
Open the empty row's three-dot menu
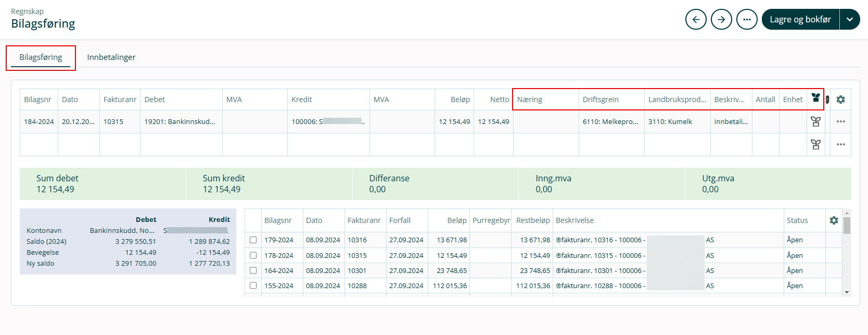click(840, 144)
